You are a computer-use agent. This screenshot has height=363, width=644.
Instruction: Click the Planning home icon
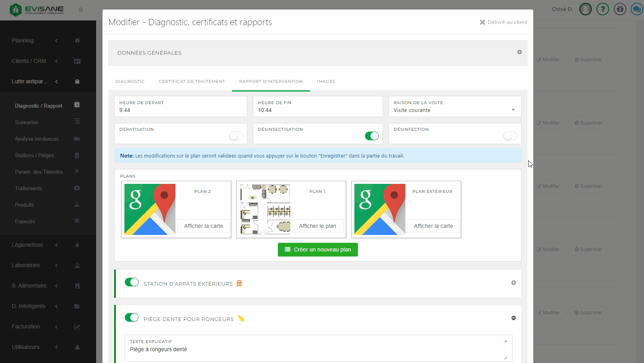pos(77,40)
